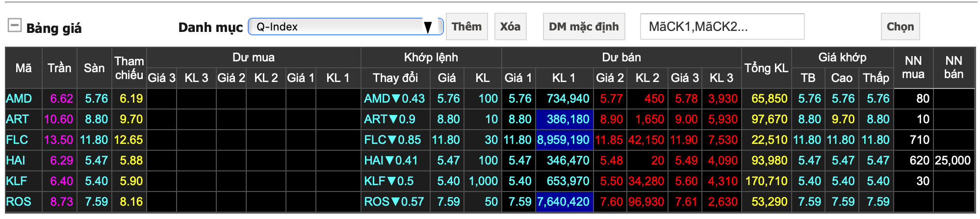This screenshot has height=219, width=980.
Task: Click the highlighted 7,640,420 volume cell
Action: (x=565, y=202)
